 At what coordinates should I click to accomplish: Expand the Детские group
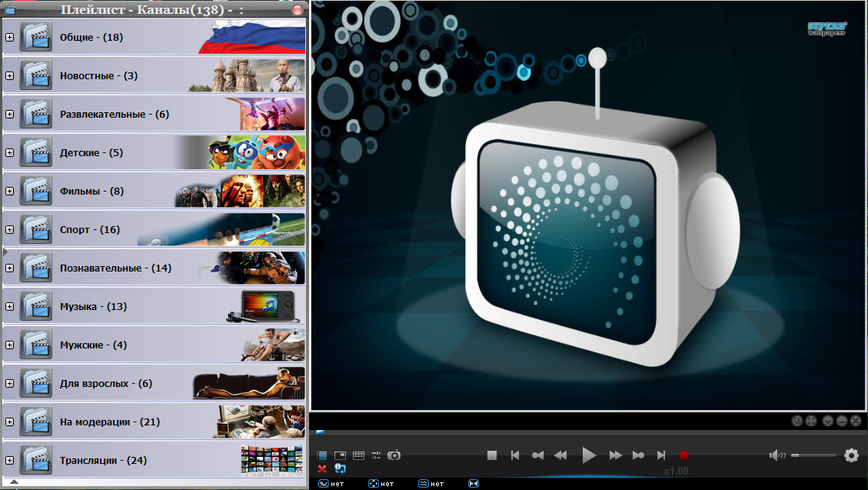coord(9,152)
